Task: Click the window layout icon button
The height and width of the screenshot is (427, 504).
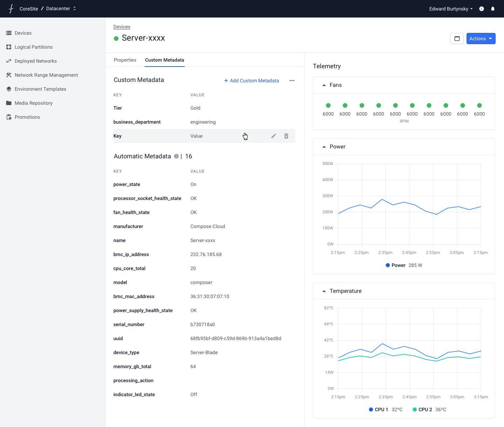Action: coord(457,39)
